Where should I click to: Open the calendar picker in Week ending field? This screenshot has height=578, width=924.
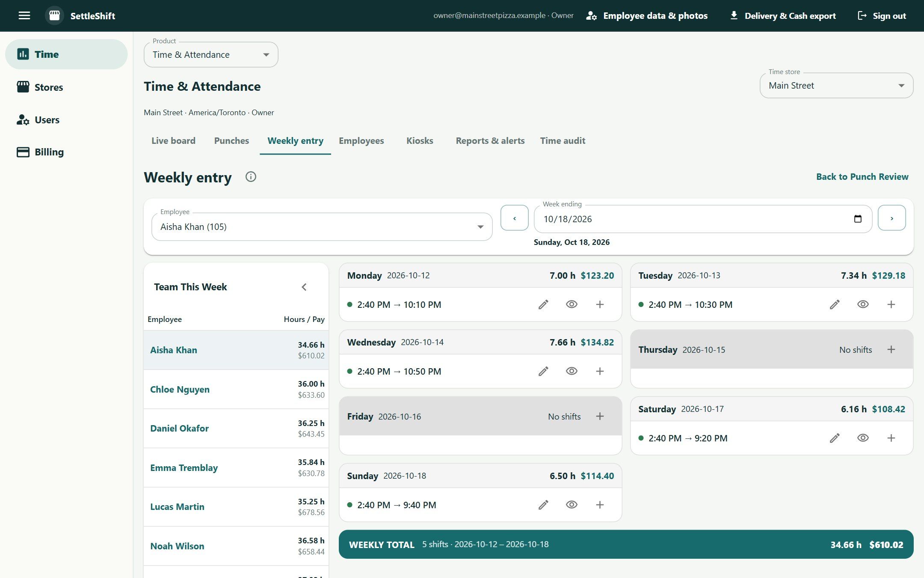tap(858, 219)
